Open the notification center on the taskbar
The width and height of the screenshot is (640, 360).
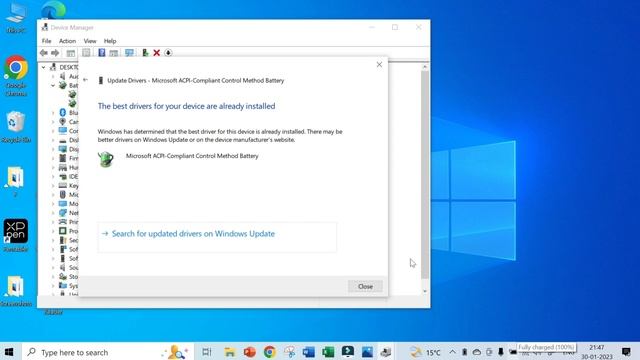627,352
